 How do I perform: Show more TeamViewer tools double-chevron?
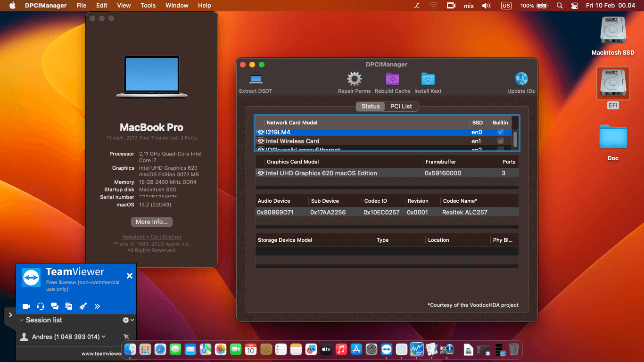[97, 306]
